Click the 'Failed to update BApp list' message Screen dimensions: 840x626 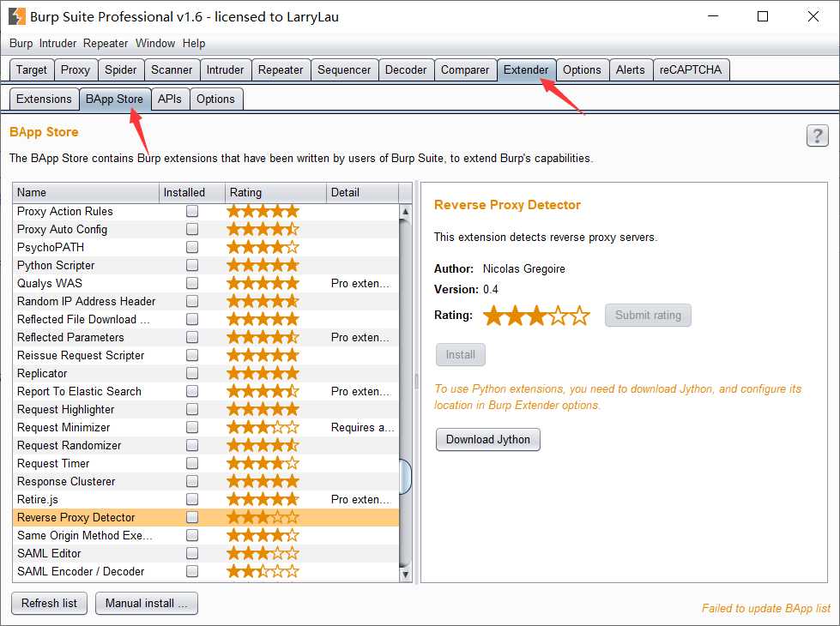(766, 608)
